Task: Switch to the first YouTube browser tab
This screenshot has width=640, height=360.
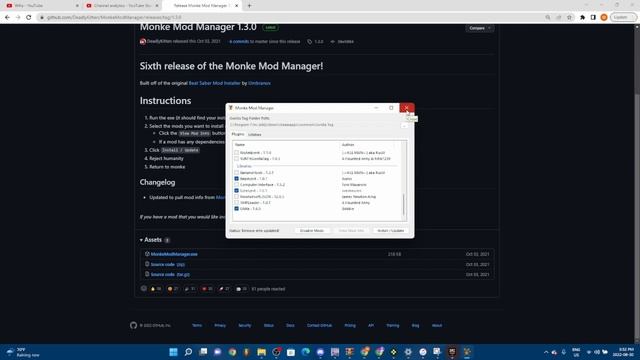Action: coord(41,6)
